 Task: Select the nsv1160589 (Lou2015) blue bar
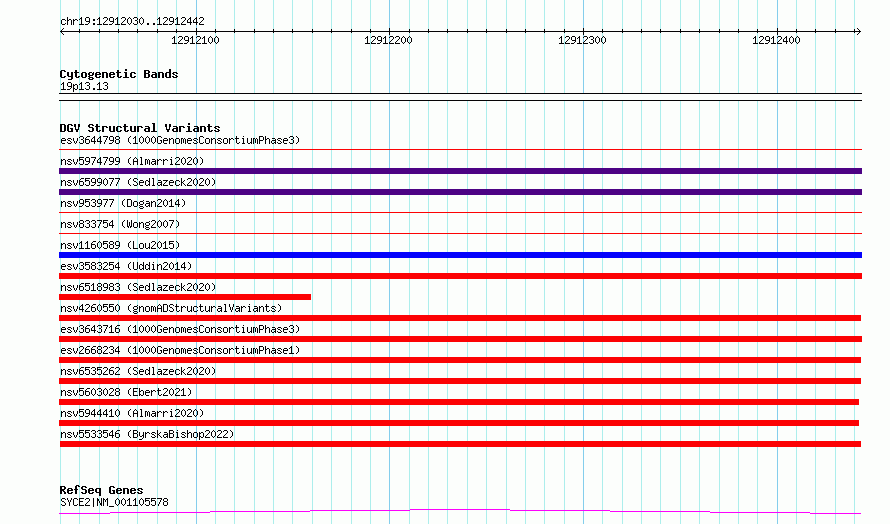[x=460, y=255]
